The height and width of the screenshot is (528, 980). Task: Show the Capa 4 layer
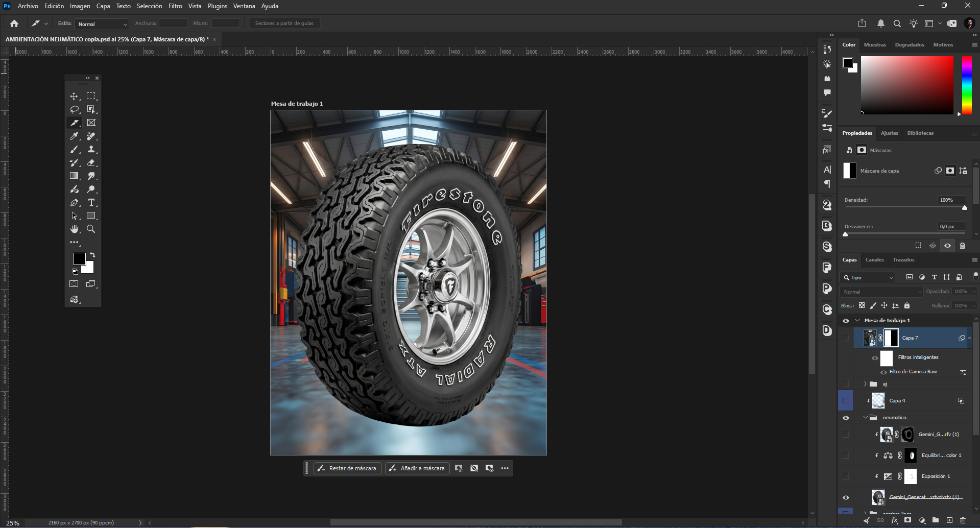click(x=846, y=401)
